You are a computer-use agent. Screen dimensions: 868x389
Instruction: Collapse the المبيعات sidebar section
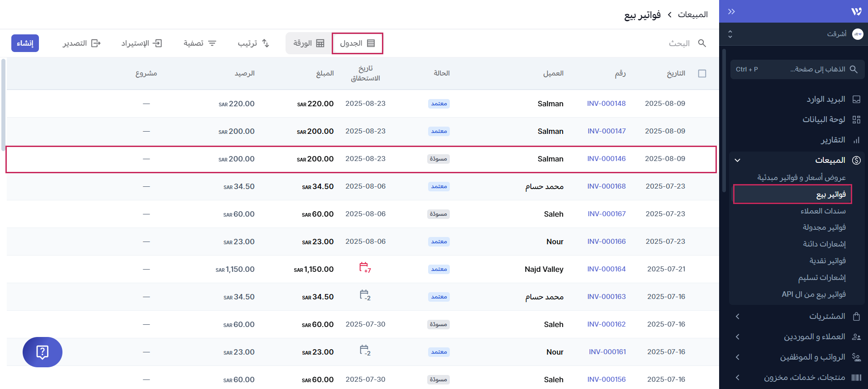point(737,160)
